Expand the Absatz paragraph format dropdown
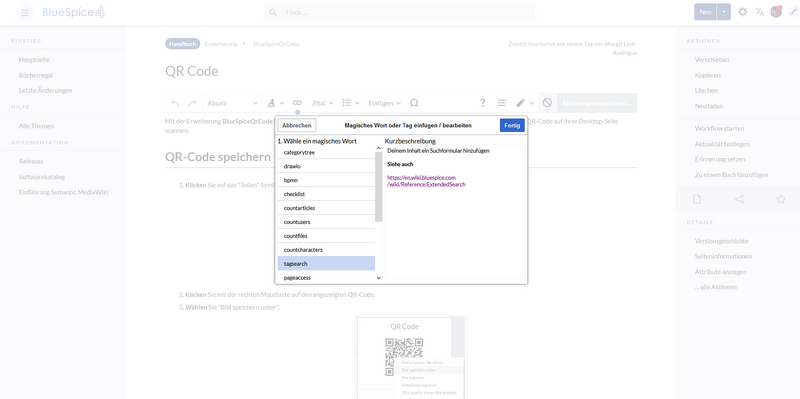The width and height of the screenshot is (800, 399). pos(232,103)
